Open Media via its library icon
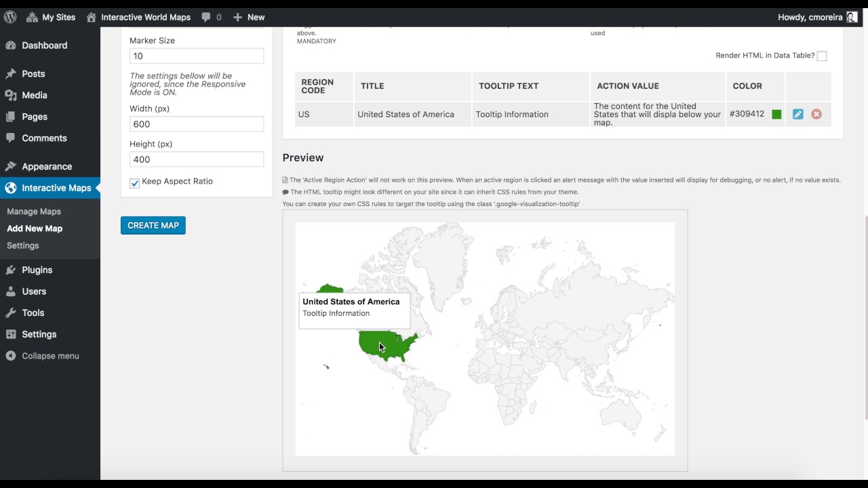868x488 pixels. (11, 95)
